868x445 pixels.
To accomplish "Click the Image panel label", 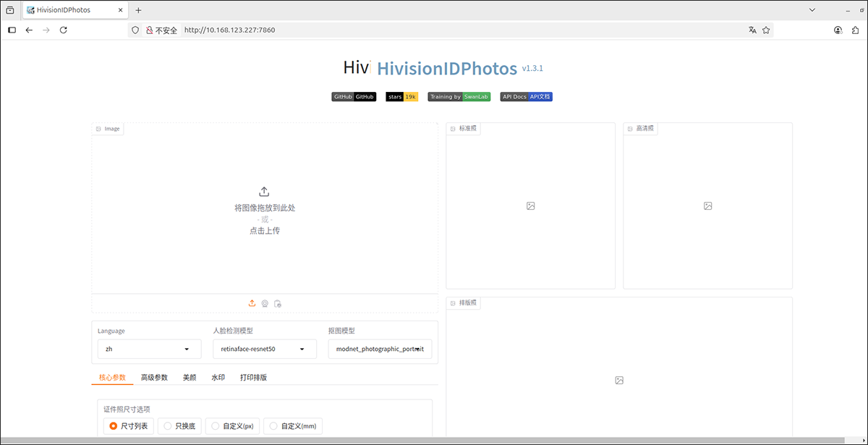I will point(107,129).
